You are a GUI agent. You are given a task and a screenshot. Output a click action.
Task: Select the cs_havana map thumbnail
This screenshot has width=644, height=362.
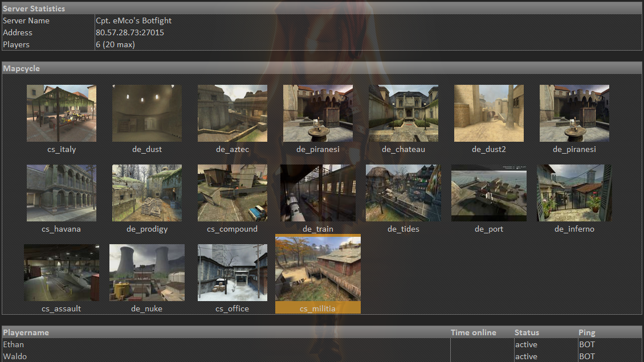point(62,193)
